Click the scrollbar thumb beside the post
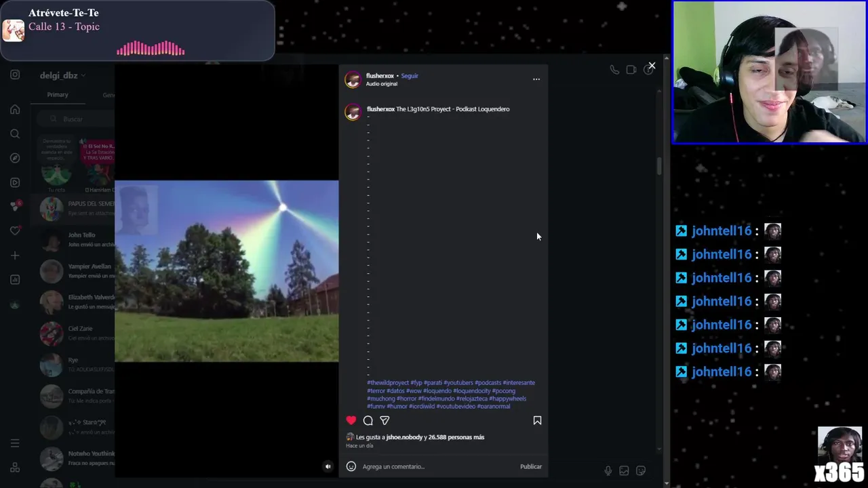 tap(659, 167)
